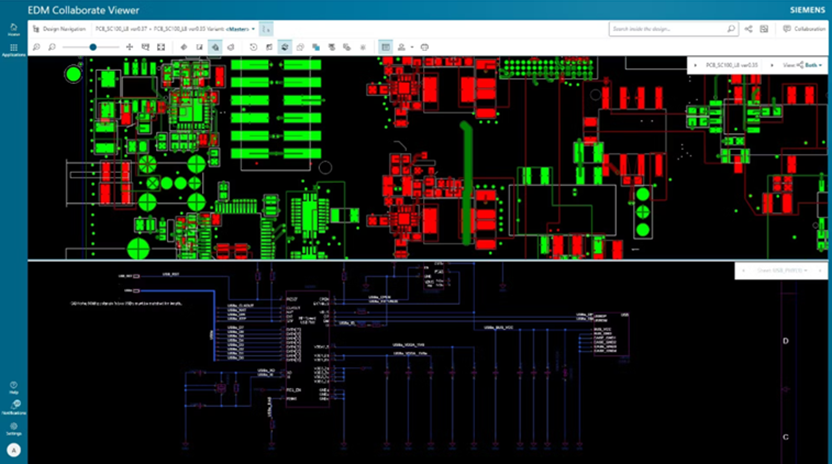Open Notifications in the left sidebar

click(13, 406)
